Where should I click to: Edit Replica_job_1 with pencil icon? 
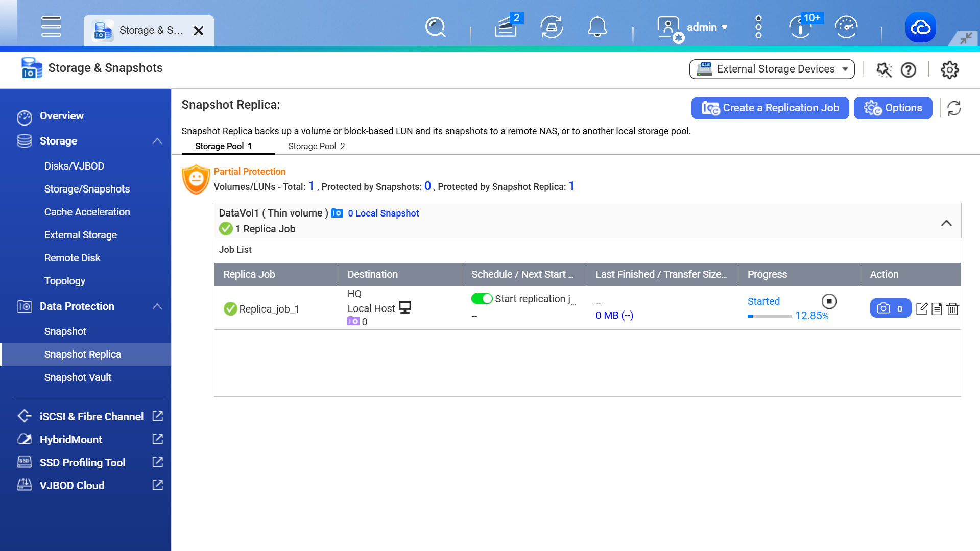coord(922,308)
